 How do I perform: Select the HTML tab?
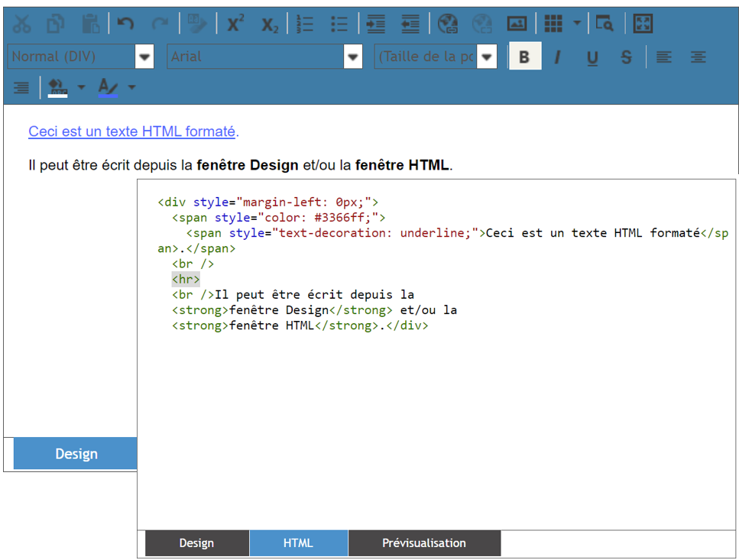[x=298, y=543]
